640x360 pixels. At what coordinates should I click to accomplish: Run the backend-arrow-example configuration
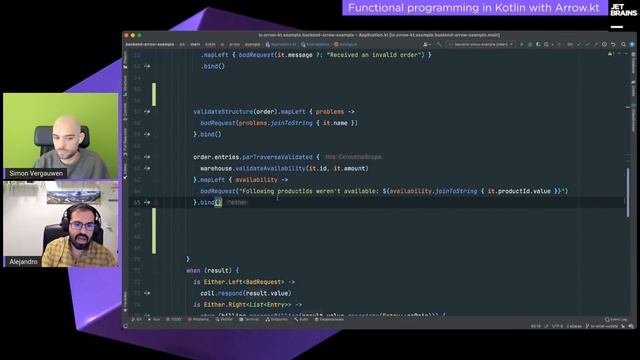point(521,44)
